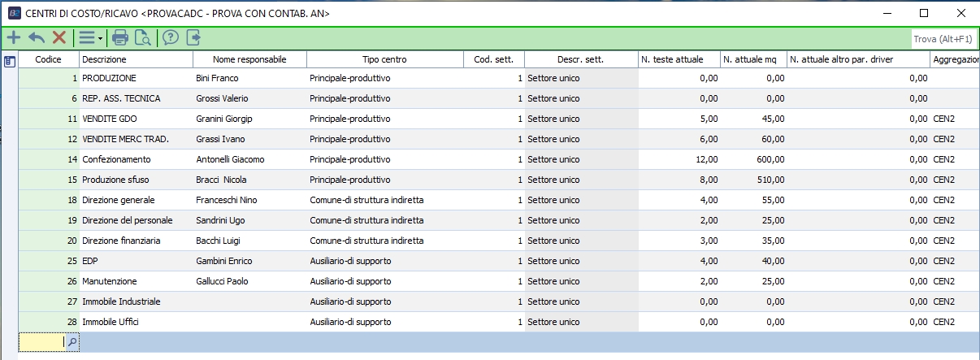
Task: Click the undo arrow toolbar icon
Action: tap(37, 37)
